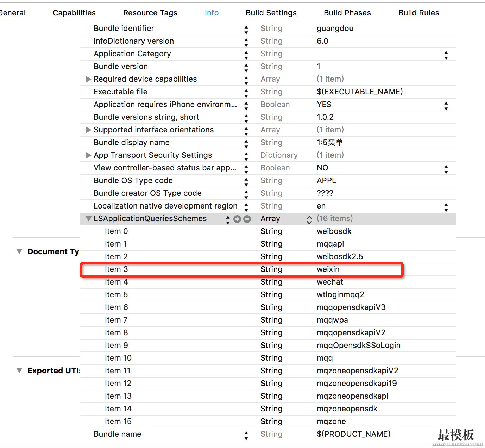Switch to the General tab
This screenshot has width=485, height=448.
(x=13, y=13)
